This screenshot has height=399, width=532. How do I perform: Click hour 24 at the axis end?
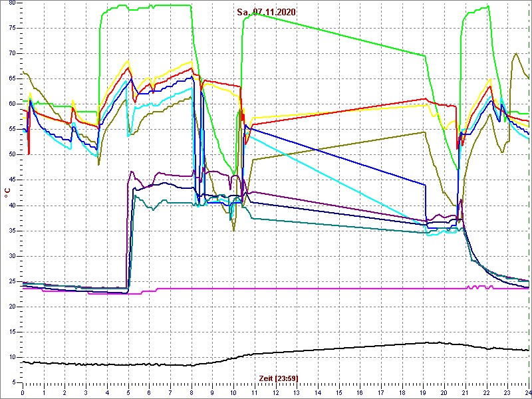527,392
